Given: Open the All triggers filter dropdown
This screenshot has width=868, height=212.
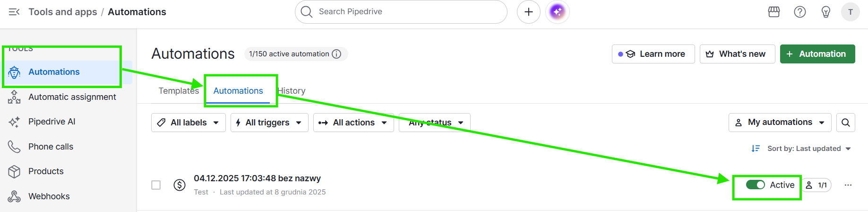Looking at the screenshot, I should (x=269, y=123).
